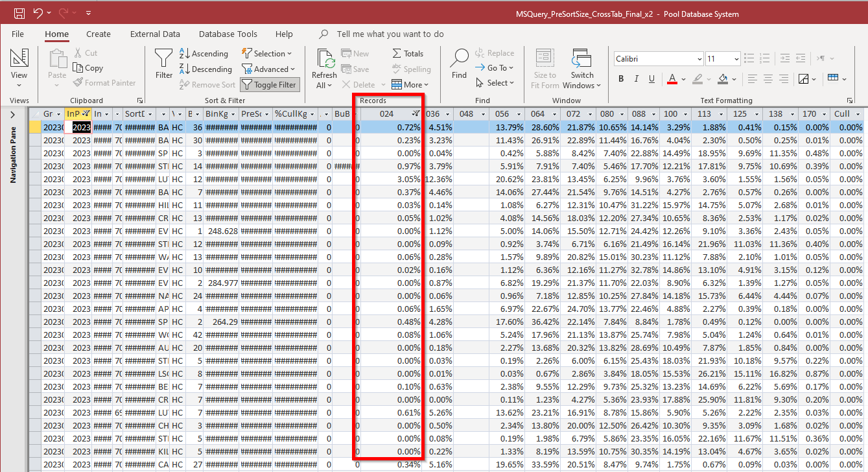This screenshot has width=868, height=472.
Task: Open Clipboard group dialog launcher
Action: (x=141, y=100)
